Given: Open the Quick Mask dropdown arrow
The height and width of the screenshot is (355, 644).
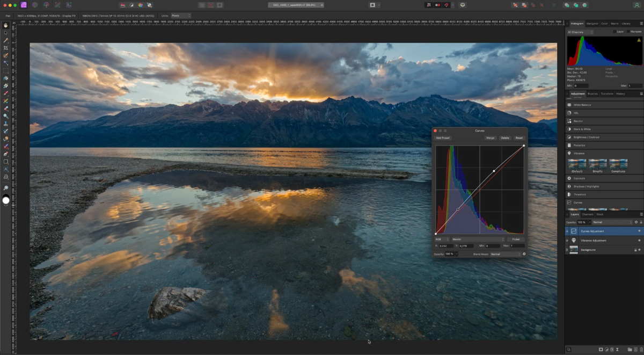Looking at the screenshot, I should coord(379,5).
